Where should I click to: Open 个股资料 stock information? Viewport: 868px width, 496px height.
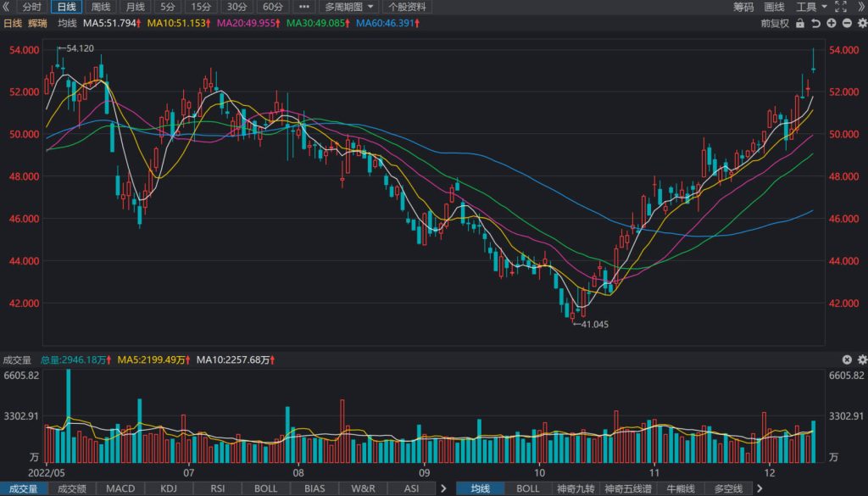pyautogui.click(x=407, y=7)
